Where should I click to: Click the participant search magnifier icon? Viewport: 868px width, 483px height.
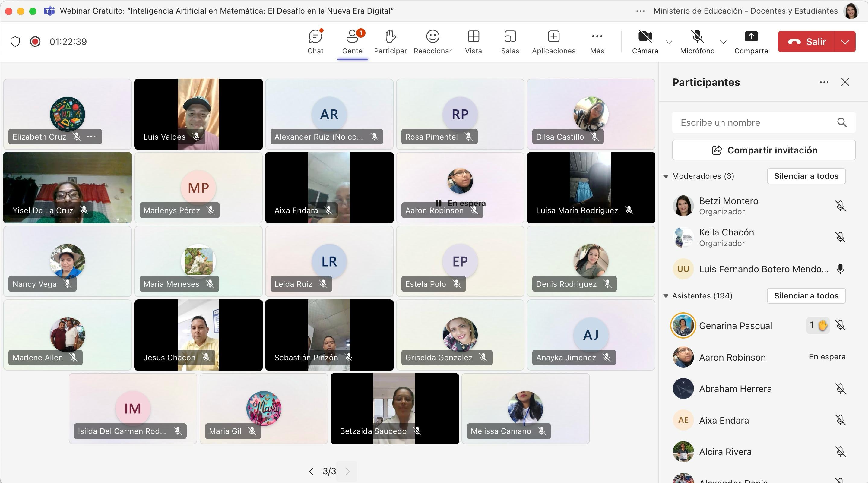(842, 122)
